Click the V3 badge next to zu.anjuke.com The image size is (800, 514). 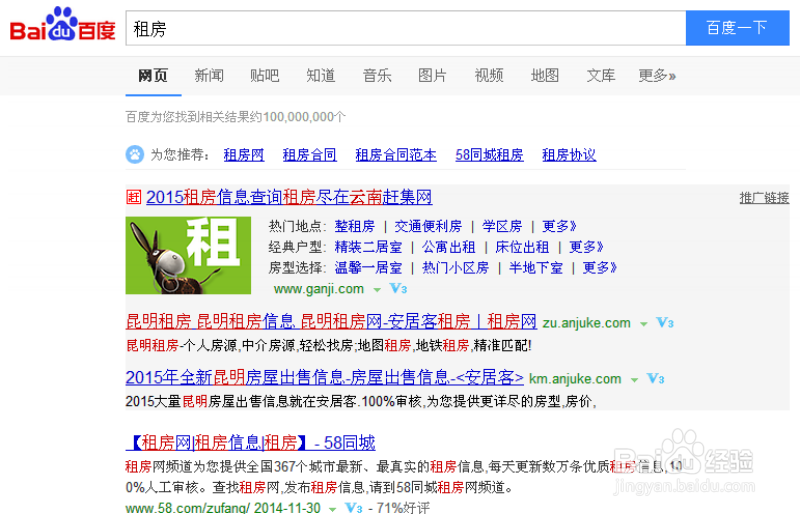click(x=665, y=323)
